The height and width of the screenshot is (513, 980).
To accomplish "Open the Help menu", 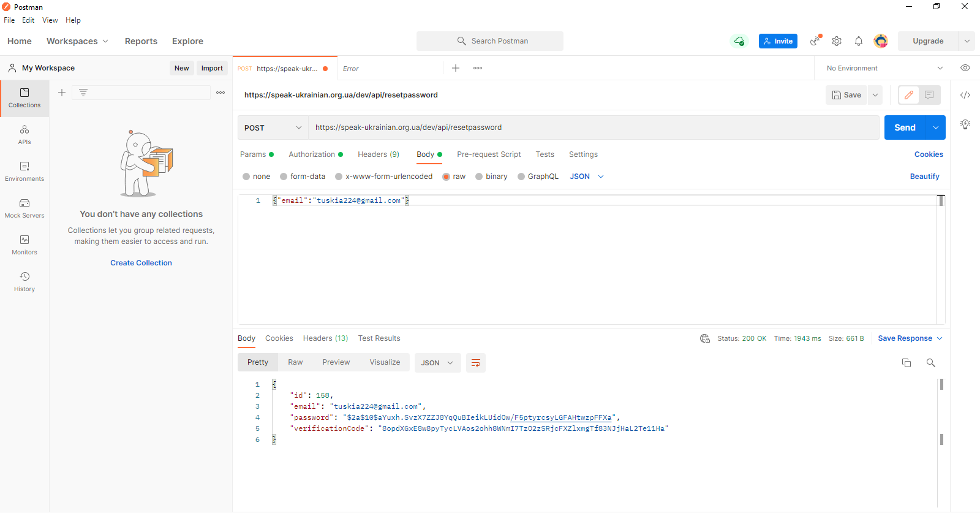I will click(x=73, y=20).
